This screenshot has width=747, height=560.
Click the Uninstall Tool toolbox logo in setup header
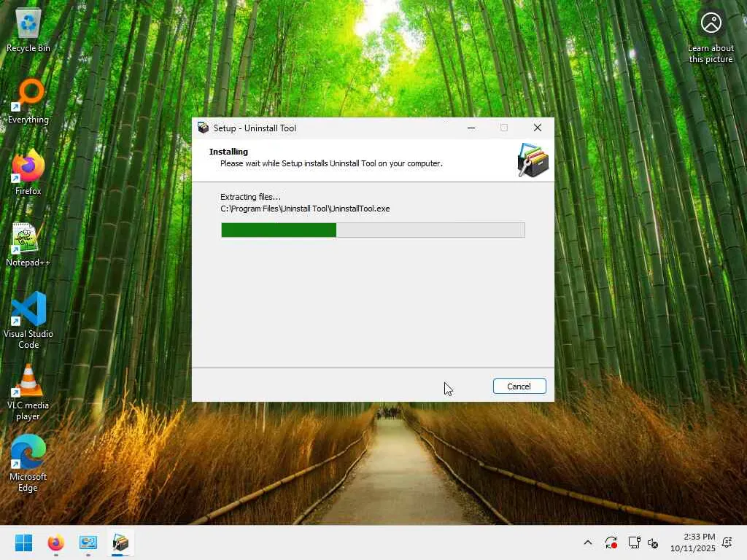point(533,160)
